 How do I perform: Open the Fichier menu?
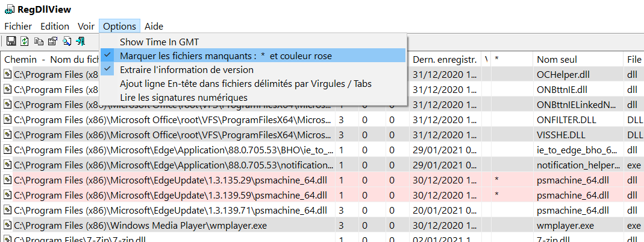[18, 27]
